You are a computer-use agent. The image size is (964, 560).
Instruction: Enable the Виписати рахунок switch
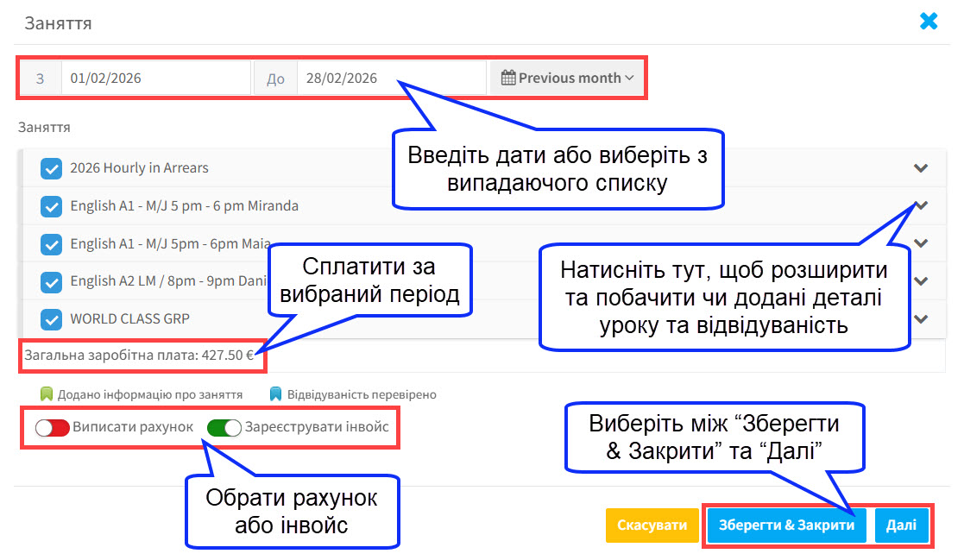[52, 427]
